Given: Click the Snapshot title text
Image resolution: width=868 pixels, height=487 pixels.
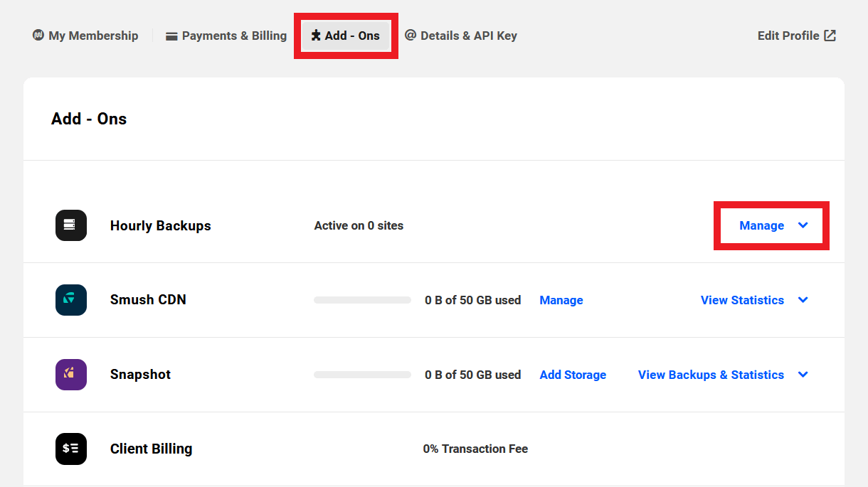Looking at the screenshot, I should click(140, 375).
